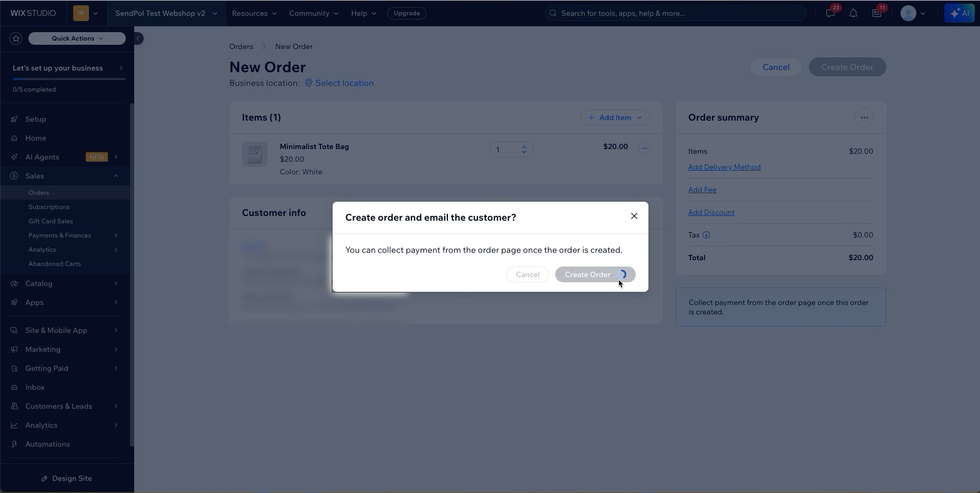This screenshot has height=493, width=980.
Task: Expand Apps in the sidebar
Action: pos(65,302)
